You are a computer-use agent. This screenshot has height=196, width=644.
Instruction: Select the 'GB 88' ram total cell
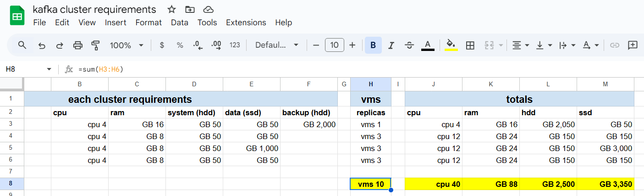491,184
